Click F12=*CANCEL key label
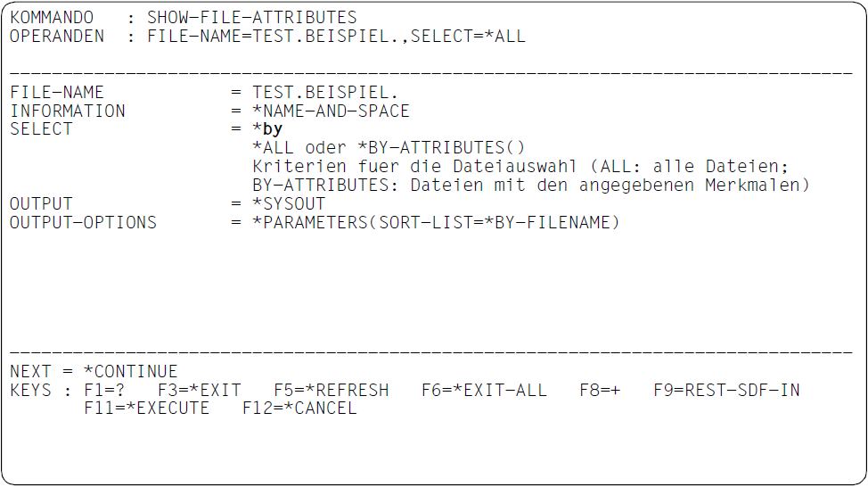 (x=299, y=409)
